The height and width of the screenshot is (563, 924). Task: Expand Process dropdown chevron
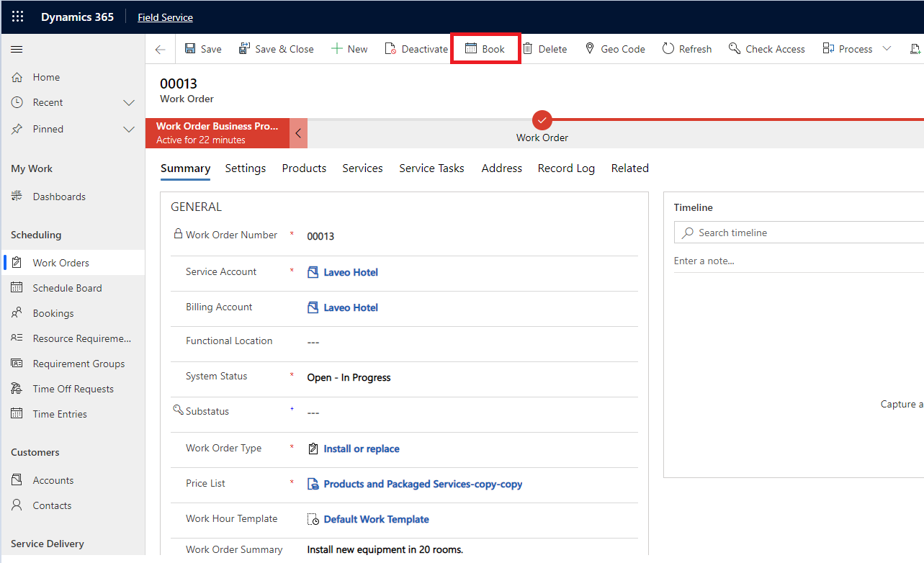click(x=887, y=49)
